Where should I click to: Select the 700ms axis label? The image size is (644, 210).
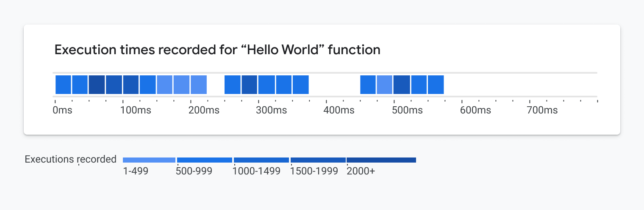tap(542, 111)
